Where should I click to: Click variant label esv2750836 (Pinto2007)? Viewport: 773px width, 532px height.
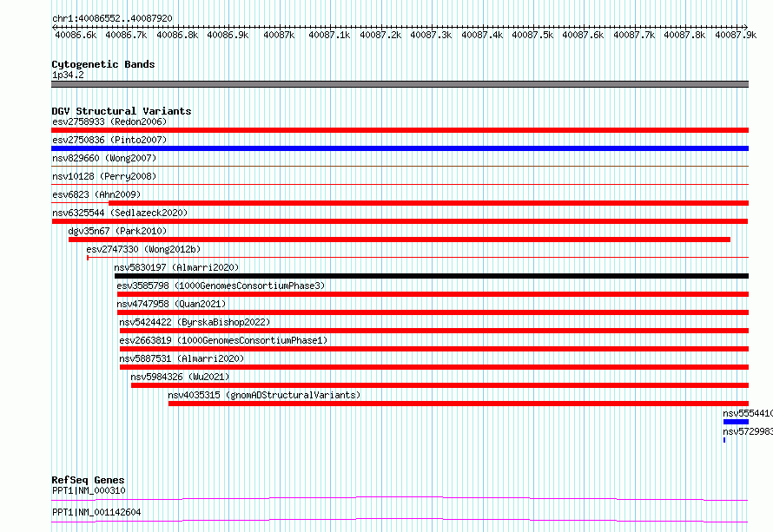click(109, 140)
